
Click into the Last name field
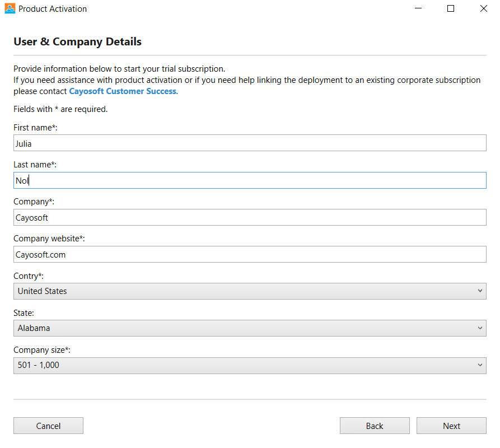point(250,180)
